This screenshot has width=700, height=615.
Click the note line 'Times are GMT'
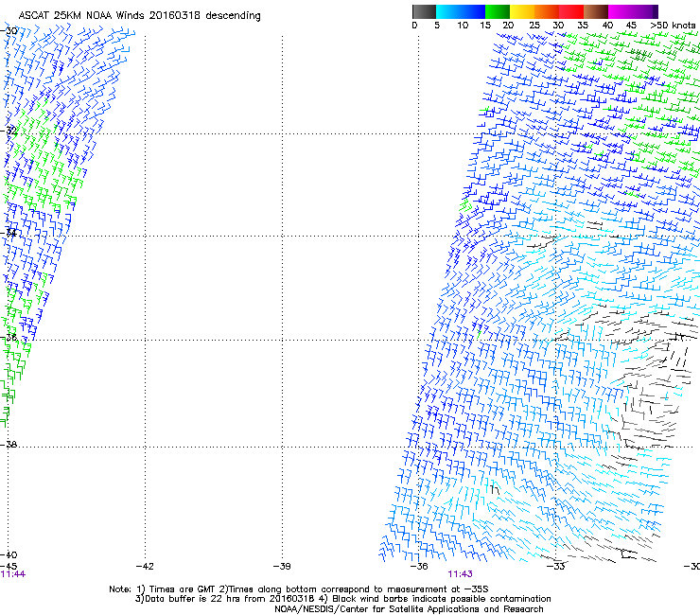click(183, 589)
